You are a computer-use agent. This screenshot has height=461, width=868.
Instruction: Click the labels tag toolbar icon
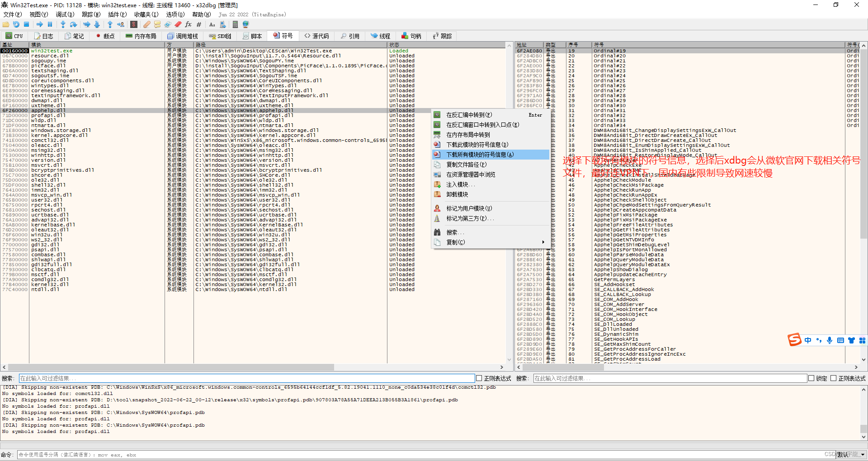pyautogui.click(x=168, y=24)
